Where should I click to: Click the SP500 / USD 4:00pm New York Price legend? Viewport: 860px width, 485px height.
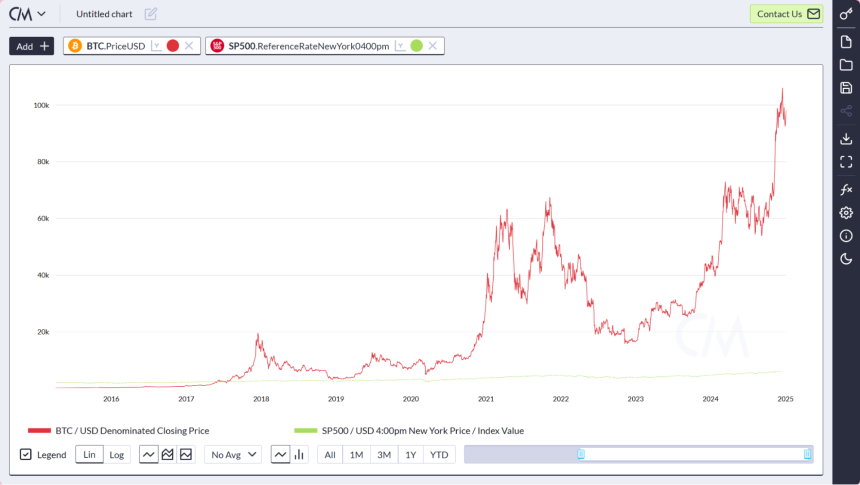[409, 431]
